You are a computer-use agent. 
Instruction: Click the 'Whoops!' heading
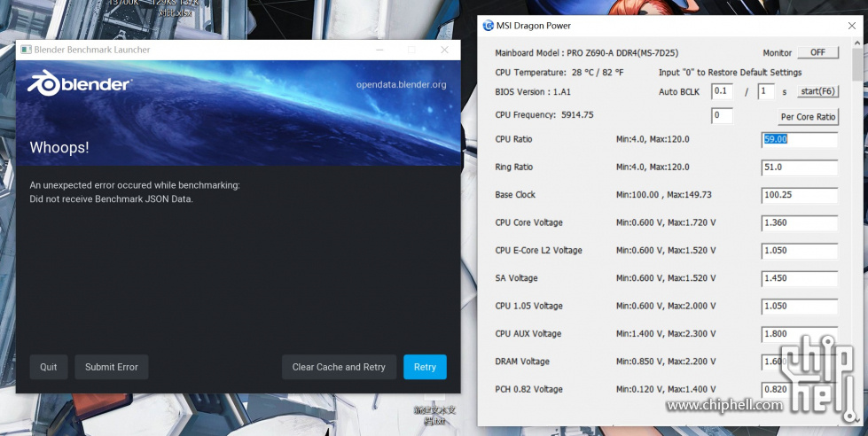(x=59, y=148)
